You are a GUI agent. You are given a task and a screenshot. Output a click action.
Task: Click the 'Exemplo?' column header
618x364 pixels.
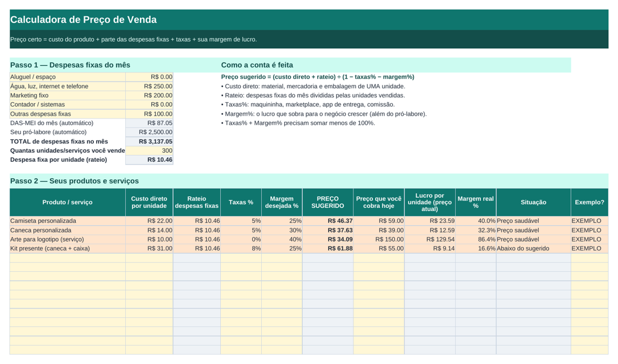(589, 202)
